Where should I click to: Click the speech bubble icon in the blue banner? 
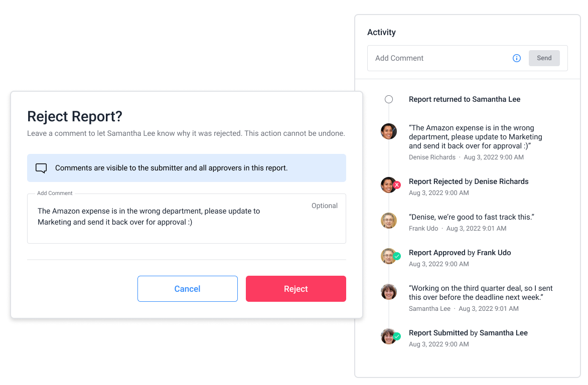click(x=41, y=168)
